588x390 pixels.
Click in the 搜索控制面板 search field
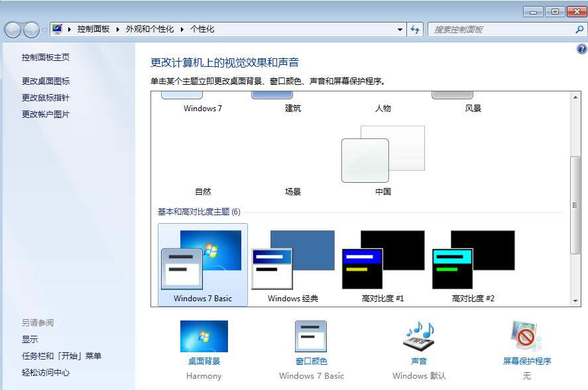pyautogui.click(x=500, y=30)
